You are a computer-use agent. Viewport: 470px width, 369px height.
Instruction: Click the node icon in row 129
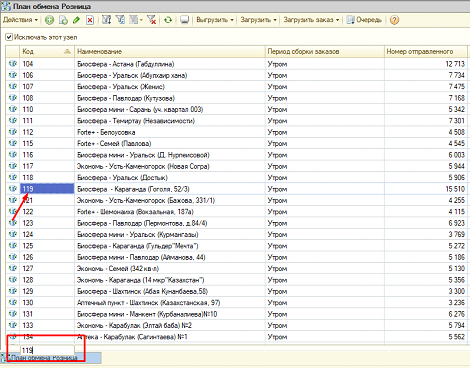(x=13, y=291)
